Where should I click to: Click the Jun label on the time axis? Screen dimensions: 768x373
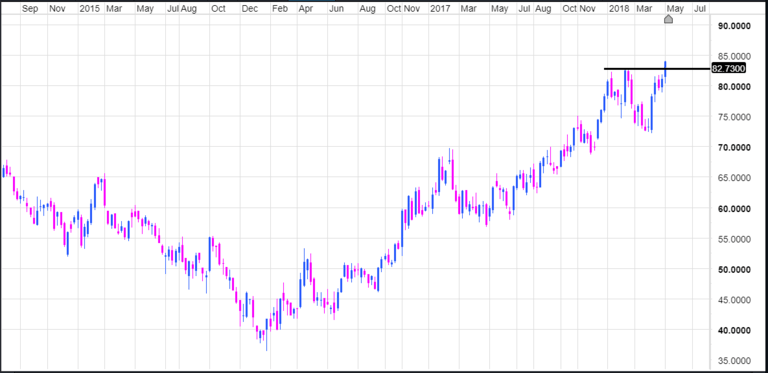pyautogui.click(x=336, y=9)
